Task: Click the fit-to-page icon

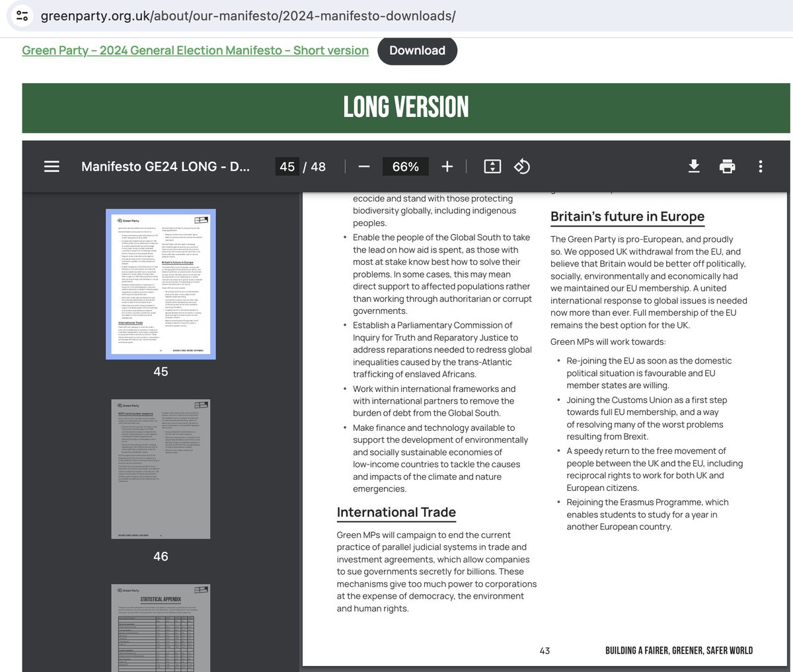Action: click(492, 167)
